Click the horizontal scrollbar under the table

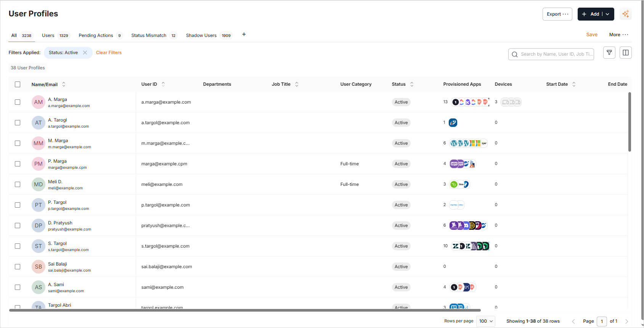pos(245,310)
